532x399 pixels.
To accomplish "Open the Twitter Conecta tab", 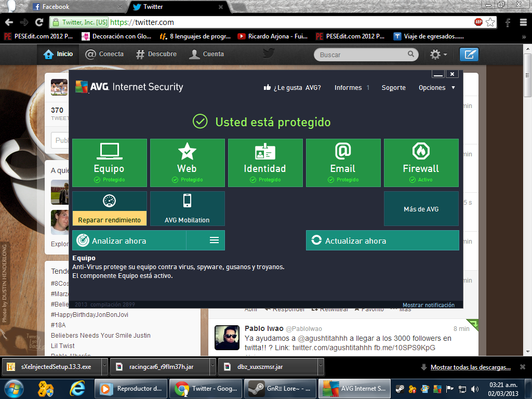I will pos(104,54).
